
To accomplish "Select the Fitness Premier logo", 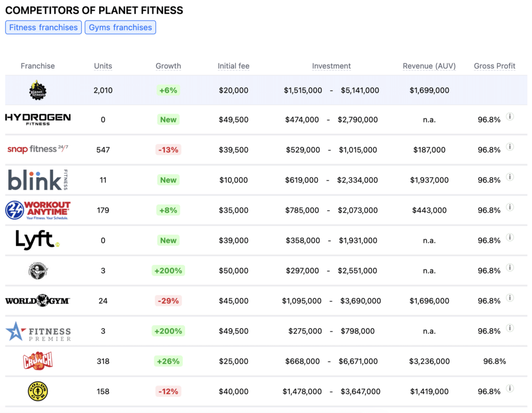I will pos(38,331).
